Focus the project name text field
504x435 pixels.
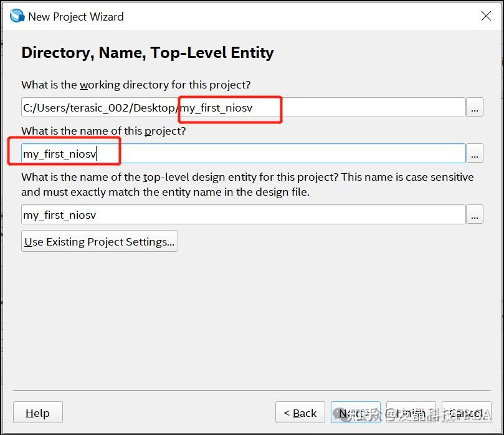click(243, 153)
